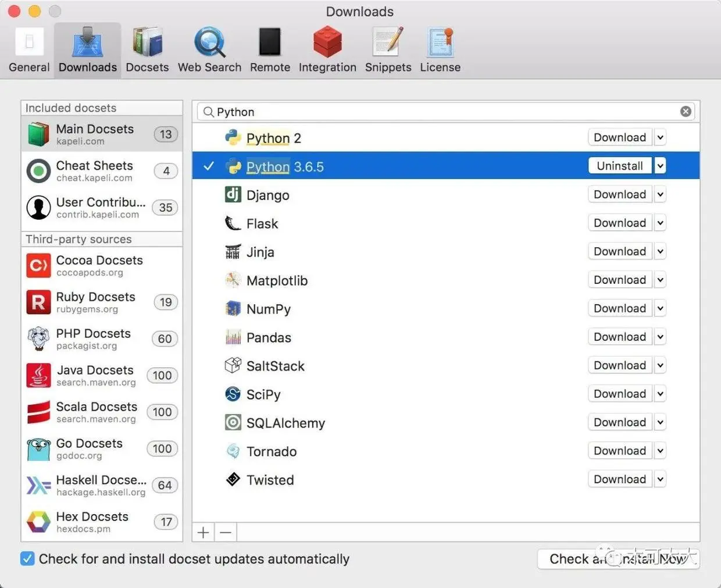Click the Twisted diamond icon

click(x=233, y=479)
